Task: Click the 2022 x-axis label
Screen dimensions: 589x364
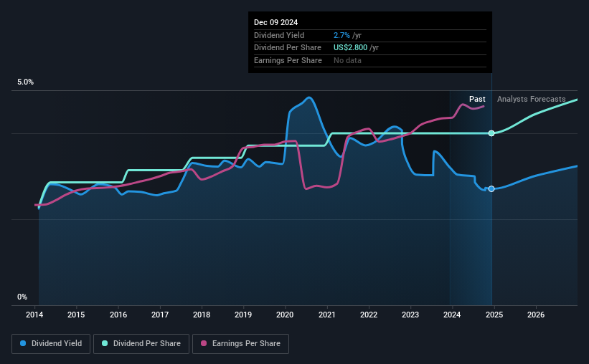Action: [369, 315]
